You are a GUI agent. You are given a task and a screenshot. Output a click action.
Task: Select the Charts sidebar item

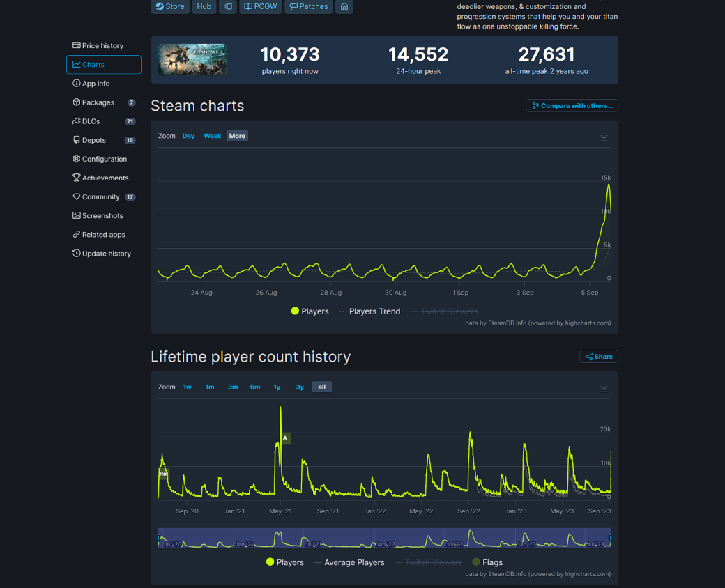tap(104, 65)
